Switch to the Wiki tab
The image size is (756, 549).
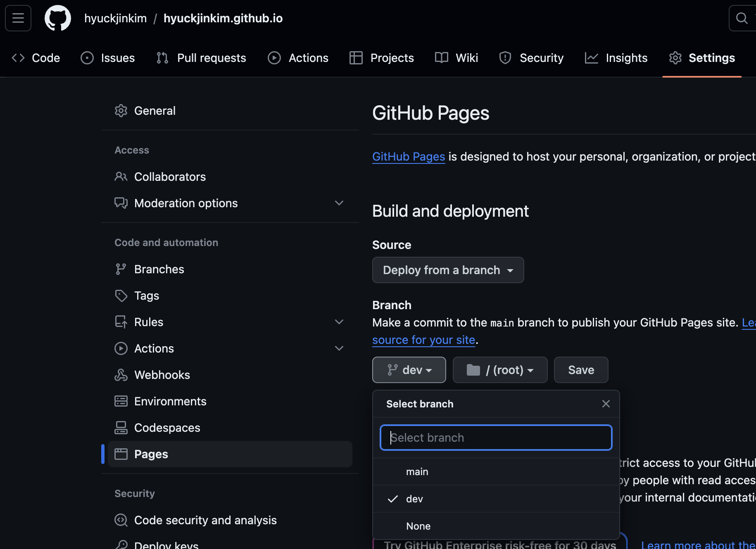click(456, 58)
